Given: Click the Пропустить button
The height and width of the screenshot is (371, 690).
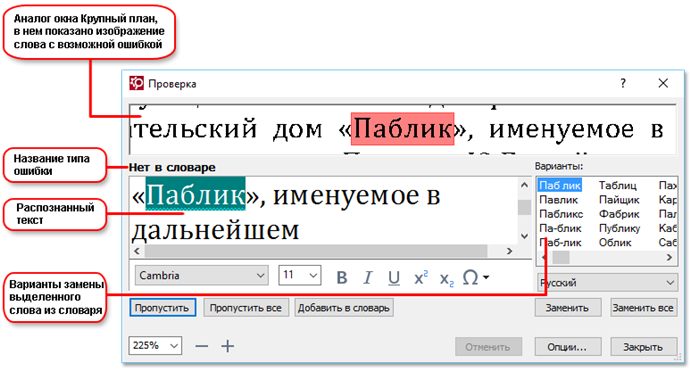Looking at the screenshot, I should 162,308.
